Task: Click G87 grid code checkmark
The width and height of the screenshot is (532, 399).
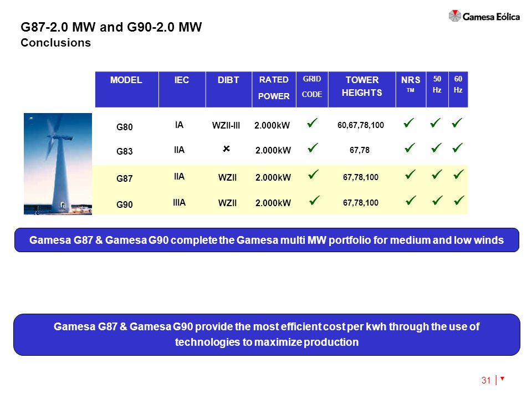Action: pyautogui.click(x=313, y=175)
